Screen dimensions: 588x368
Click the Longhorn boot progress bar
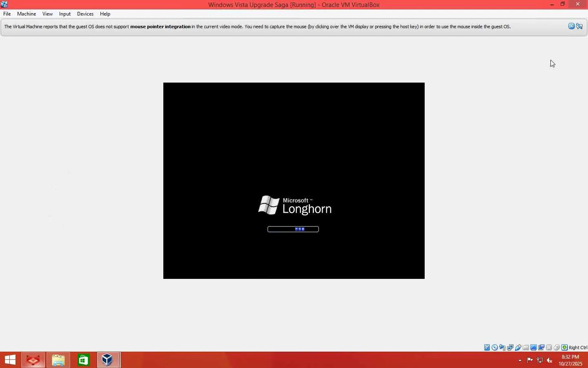click(293, 229)
